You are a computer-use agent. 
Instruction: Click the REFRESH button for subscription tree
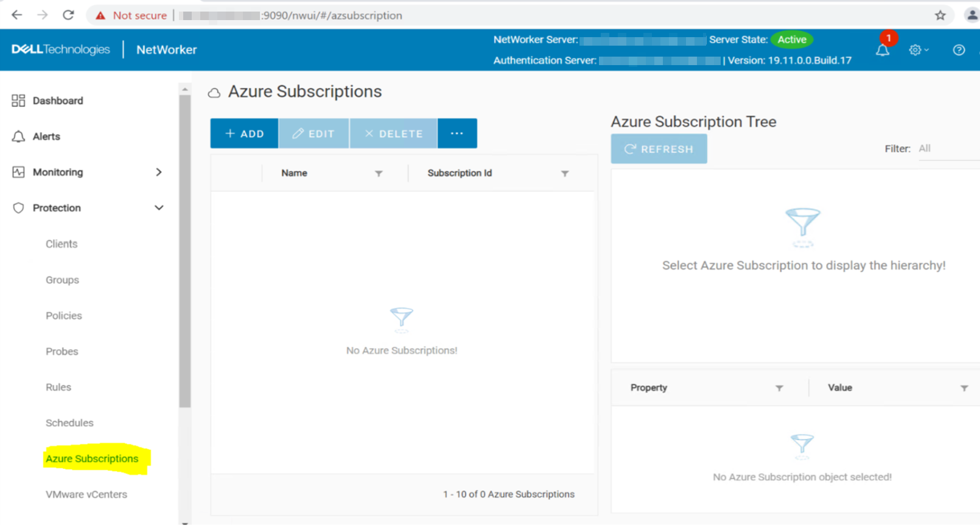(659, 149)
